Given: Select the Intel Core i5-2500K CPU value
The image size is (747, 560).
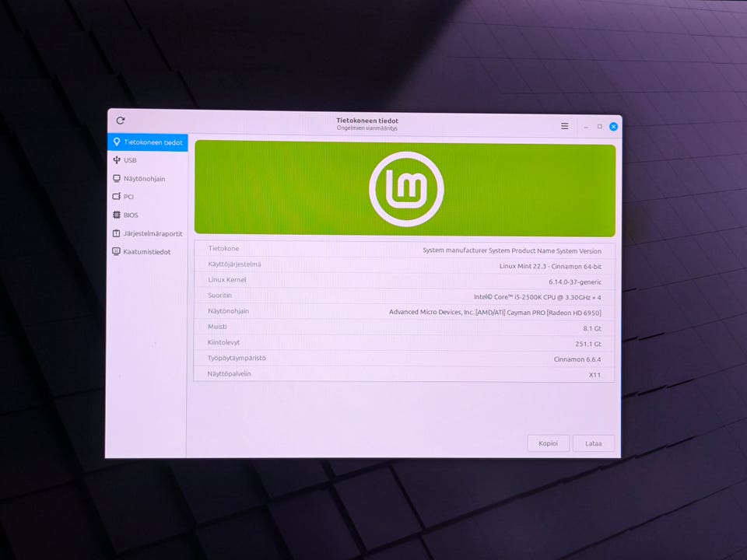Looking at the screenshot, I should (x=538, y=297).
